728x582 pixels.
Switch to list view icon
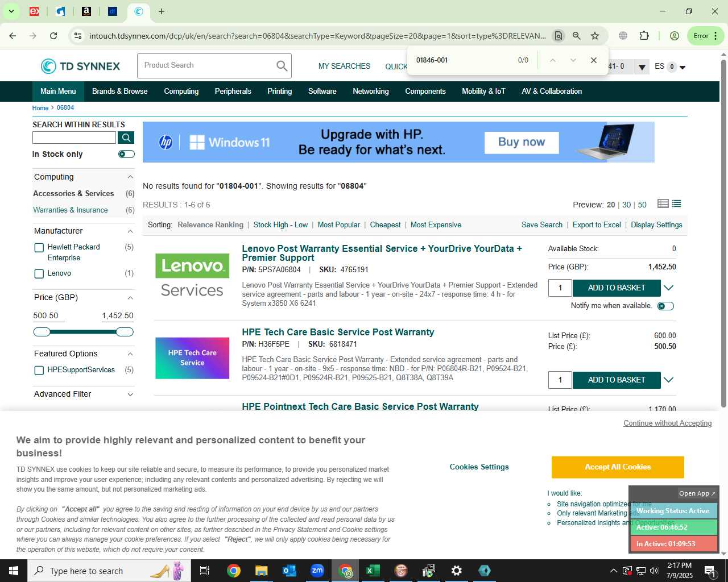click(676, 203)
